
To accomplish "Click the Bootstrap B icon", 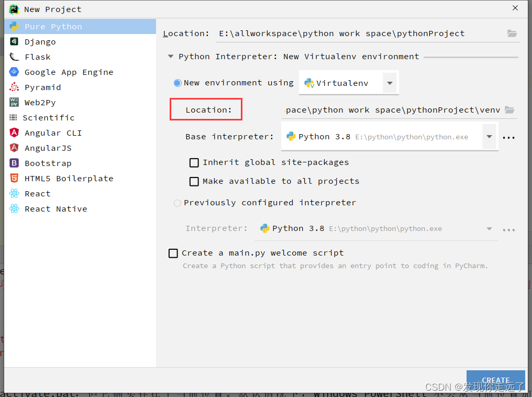I will coord(14,163).
